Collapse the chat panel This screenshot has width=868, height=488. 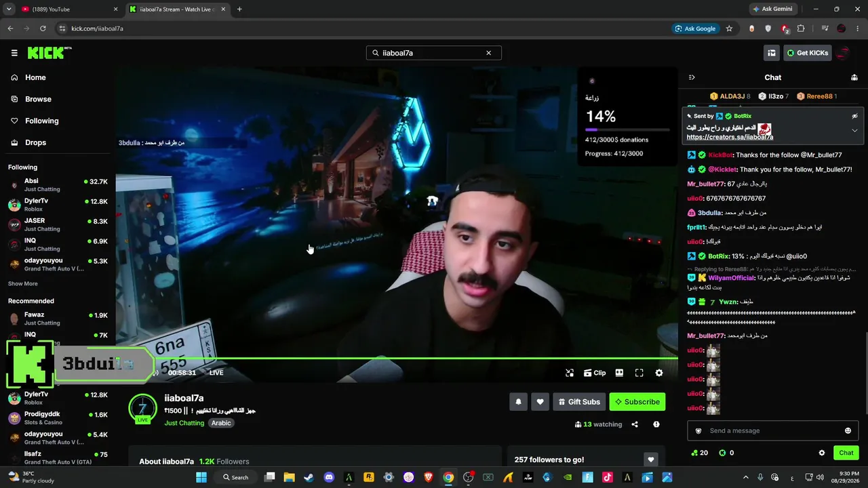pyautogui.click(x=692, y=77)
